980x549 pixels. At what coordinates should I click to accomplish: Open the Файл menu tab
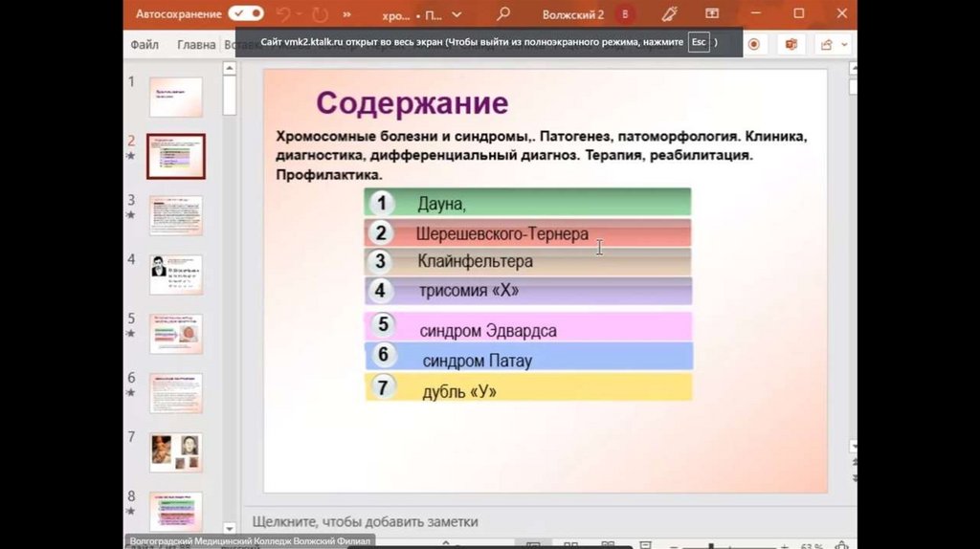tap(145, 45)
